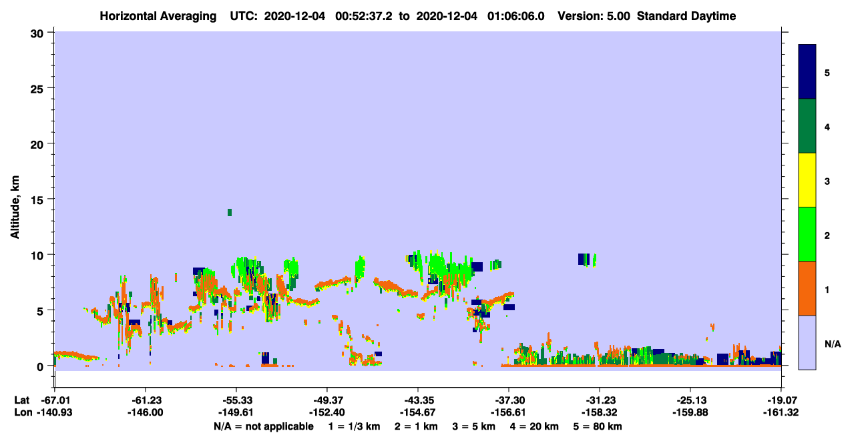Click the 'Altitude, km' axis label
Image resolution: width=868 pixels, height=445 pixels.
[x=15, y=208]
